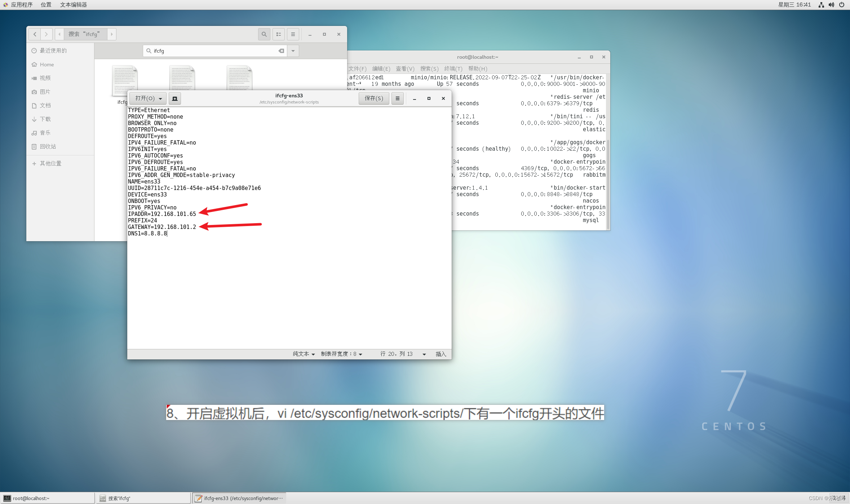
Task: Toggle the insert mode indicator in status bar
Action: pos(441,354)
